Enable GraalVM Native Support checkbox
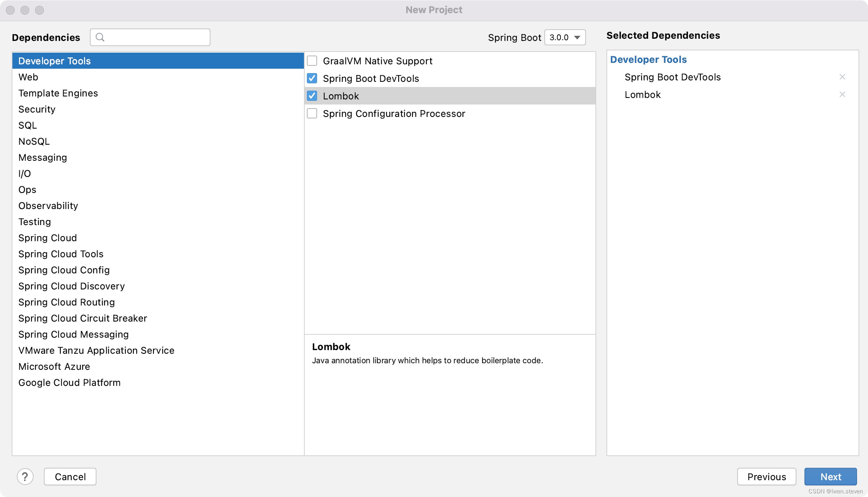This screenshot has height=497, width=868. pyautogui.click(x=312, y=61)
